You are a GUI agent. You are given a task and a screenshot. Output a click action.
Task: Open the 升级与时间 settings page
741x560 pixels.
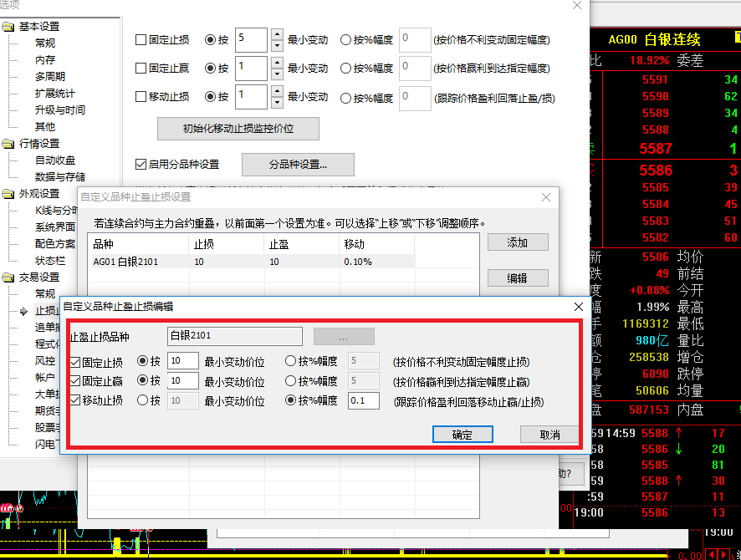point(59,110)
